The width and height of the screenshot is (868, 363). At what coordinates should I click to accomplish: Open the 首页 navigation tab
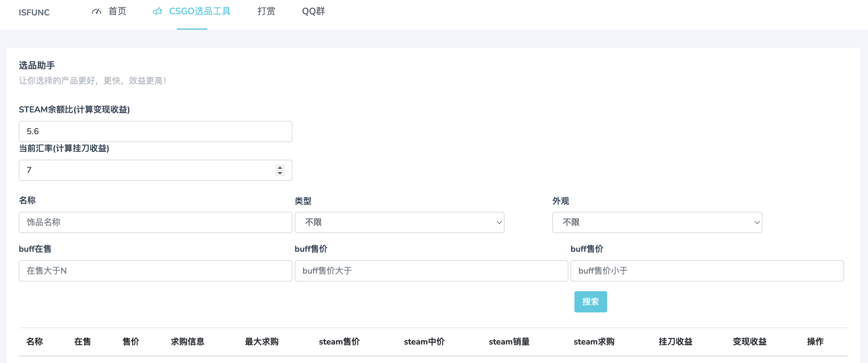coord(117,11)
